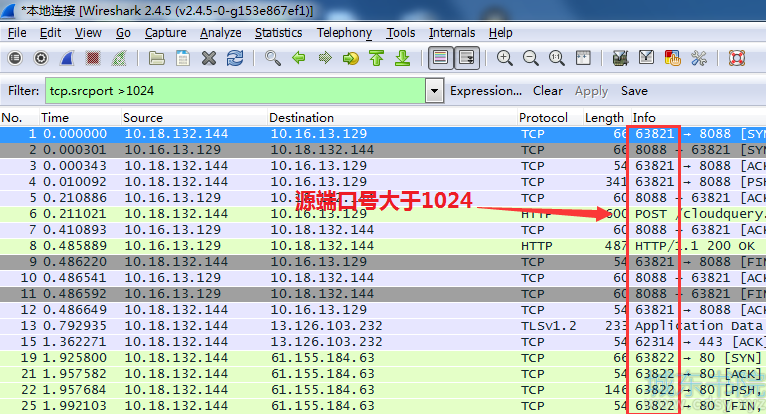Sort by the No. column header
The image size is (766, 414).
(x=19, y=118)
